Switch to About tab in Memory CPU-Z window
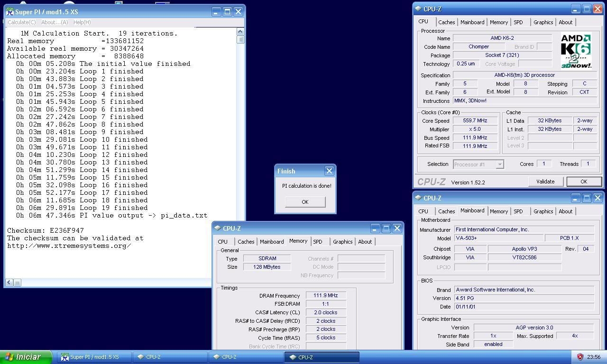607x364 pixels. tap(365, 242)
